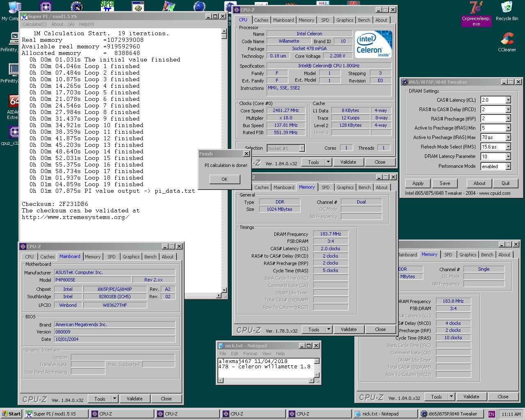Click Quit in the i865 Tweaker
525x420 pixels.
point(505,183)
